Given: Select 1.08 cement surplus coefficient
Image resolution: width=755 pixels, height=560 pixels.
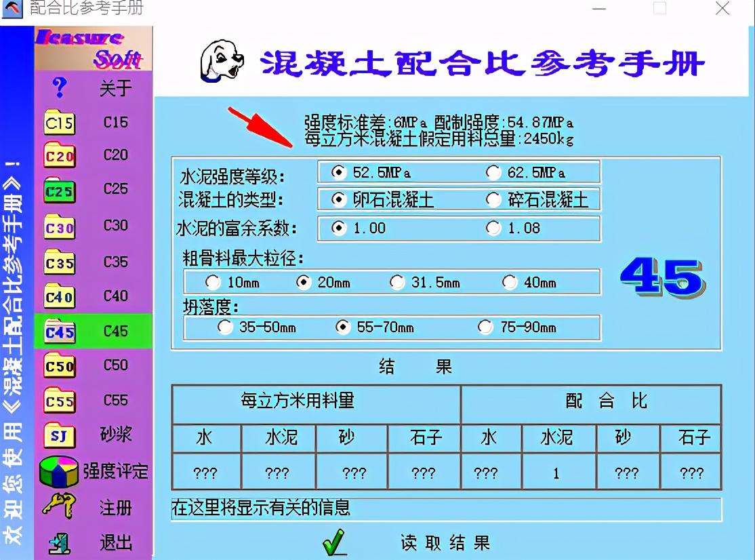Looking at the screenshot, I should (493, 228).
